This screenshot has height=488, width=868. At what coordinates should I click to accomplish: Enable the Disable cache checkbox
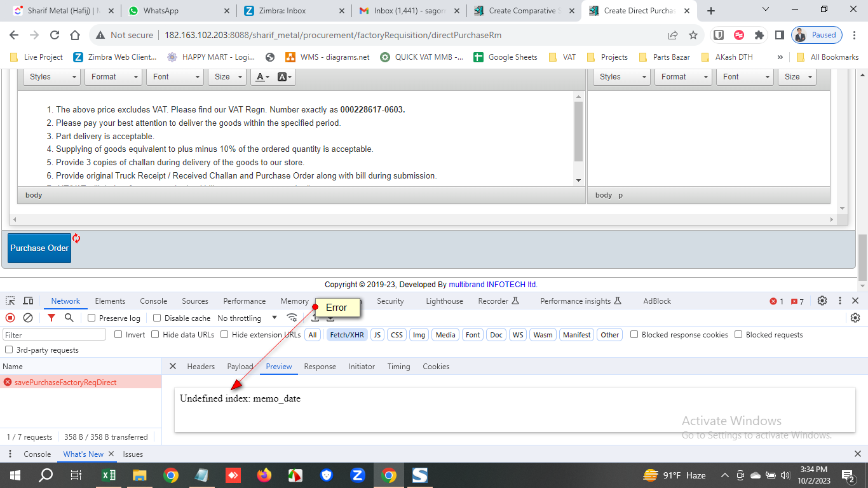[x=157, y=318]
